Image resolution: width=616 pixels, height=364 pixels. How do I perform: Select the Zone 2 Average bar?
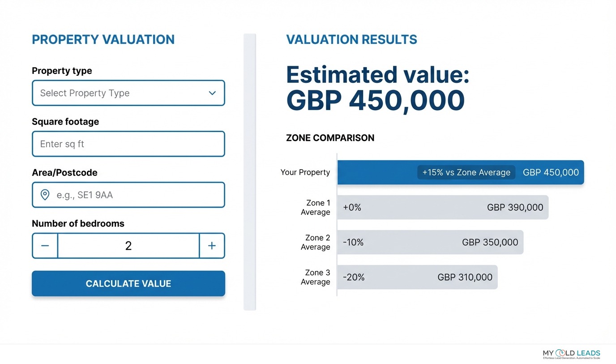tap(430, 242)
